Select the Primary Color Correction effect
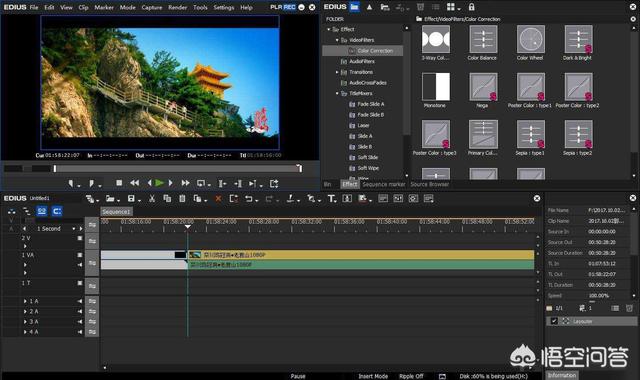This screenshot has height=380, width=640. 483,134
